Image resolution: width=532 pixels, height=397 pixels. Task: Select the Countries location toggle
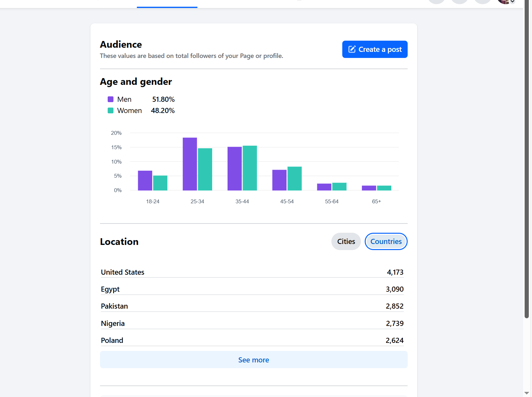pos(386,241)
